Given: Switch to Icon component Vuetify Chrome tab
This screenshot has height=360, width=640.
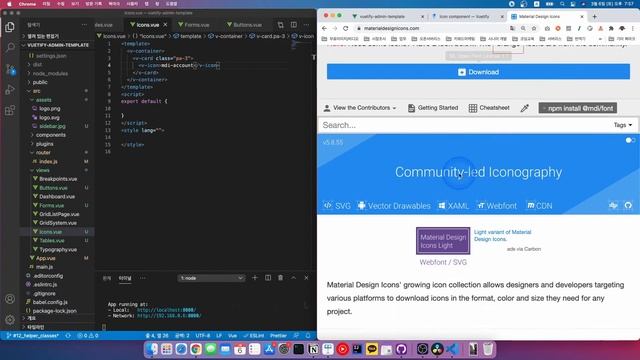Looking at the screenshot, I should [x=464, y=16].
